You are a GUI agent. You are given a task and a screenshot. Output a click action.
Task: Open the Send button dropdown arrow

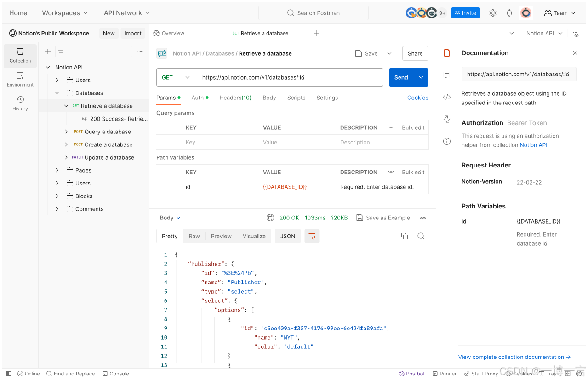pos(421,77)
